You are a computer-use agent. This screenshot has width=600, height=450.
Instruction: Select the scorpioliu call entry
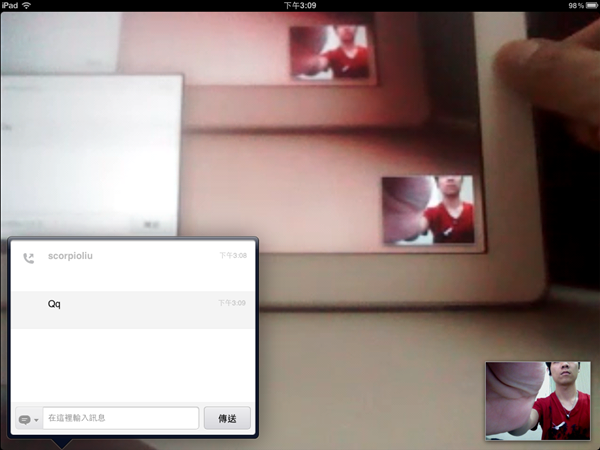[133, 266]
